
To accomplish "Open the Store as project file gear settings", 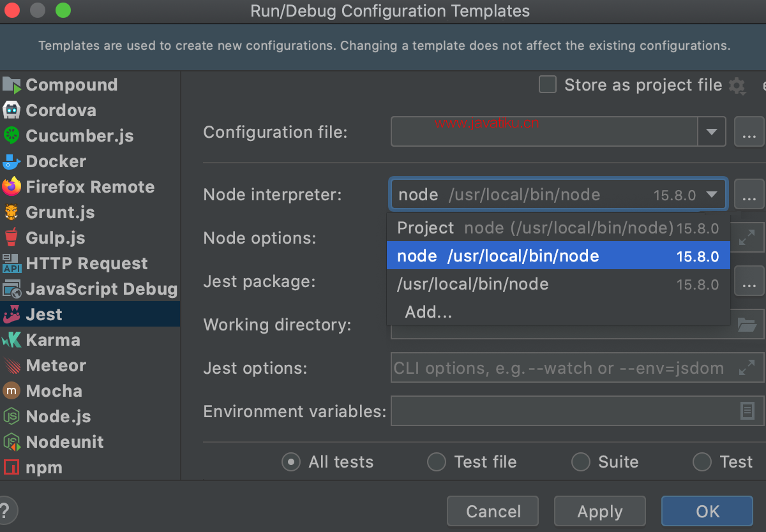I will click(x=737, y=85).
